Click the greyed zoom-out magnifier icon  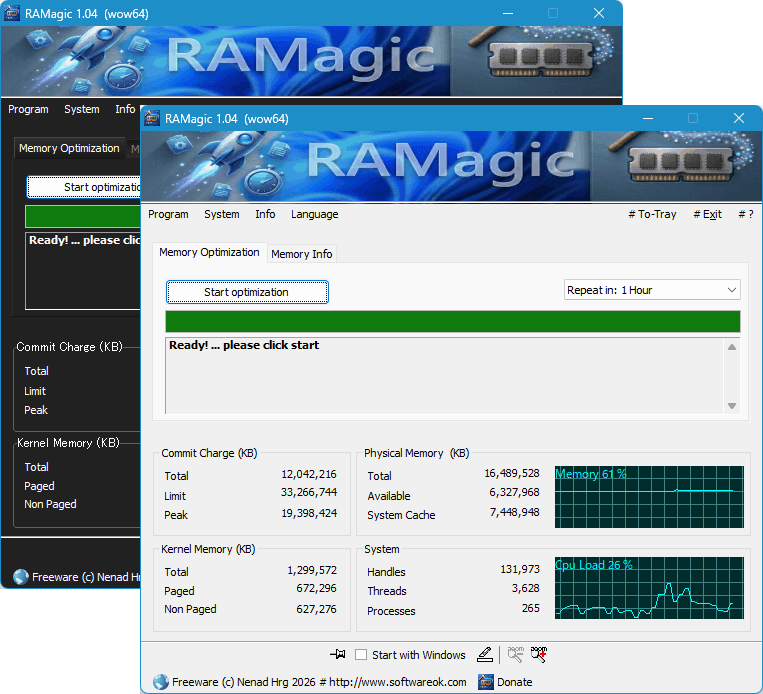(515, 655)
